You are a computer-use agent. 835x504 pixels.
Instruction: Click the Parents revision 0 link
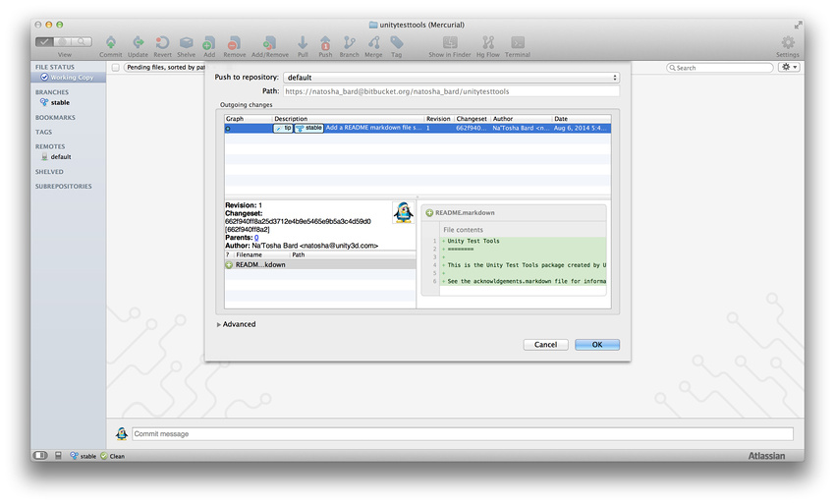point(256,238)
